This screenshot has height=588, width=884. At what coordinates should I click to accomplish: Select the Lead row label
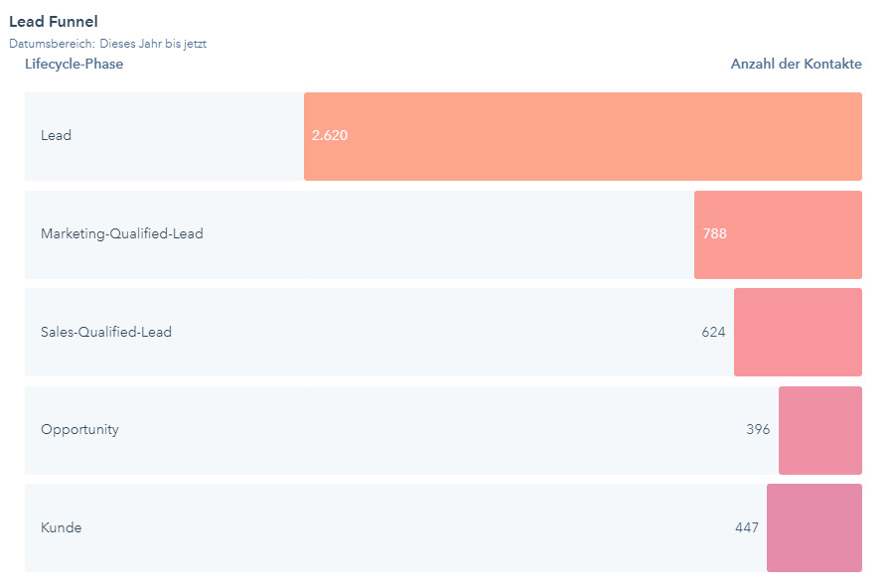click(56, 136)
